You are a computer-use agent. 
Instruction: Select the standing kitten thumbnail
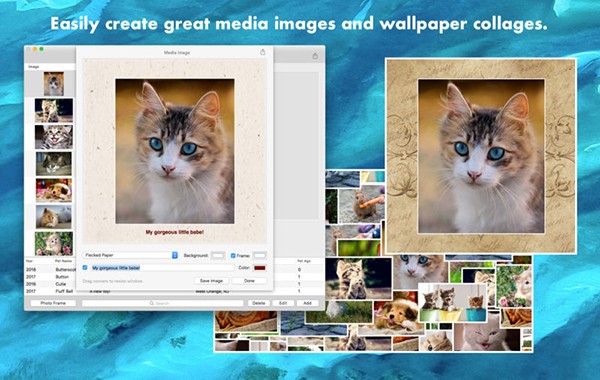click(54, 111)
